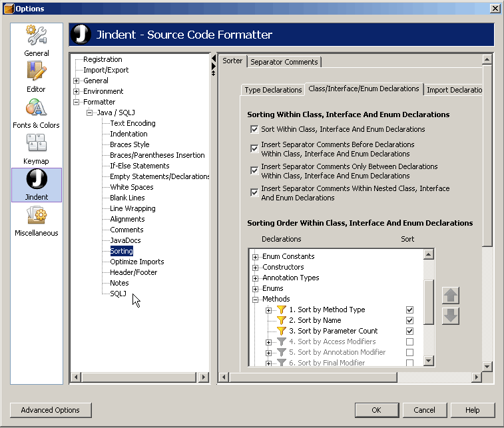Move selected declaration up with arrow
504x428 pixels.
[x=451, y=296]
